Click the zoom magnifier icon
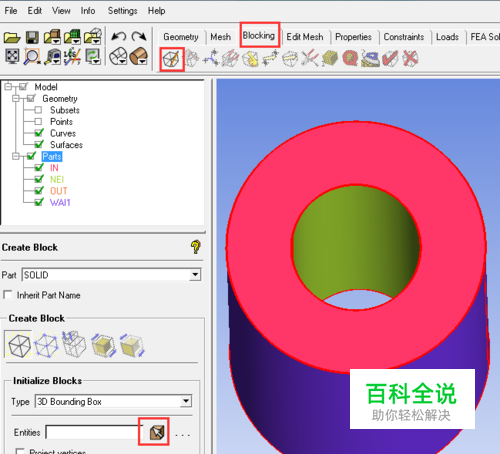 [x=32, y=57]
